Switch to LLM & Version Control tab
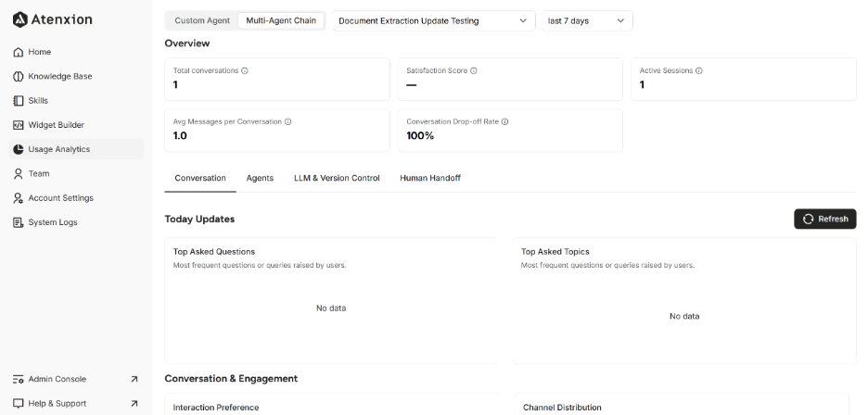The image size is (868, 415). [337, 178]
